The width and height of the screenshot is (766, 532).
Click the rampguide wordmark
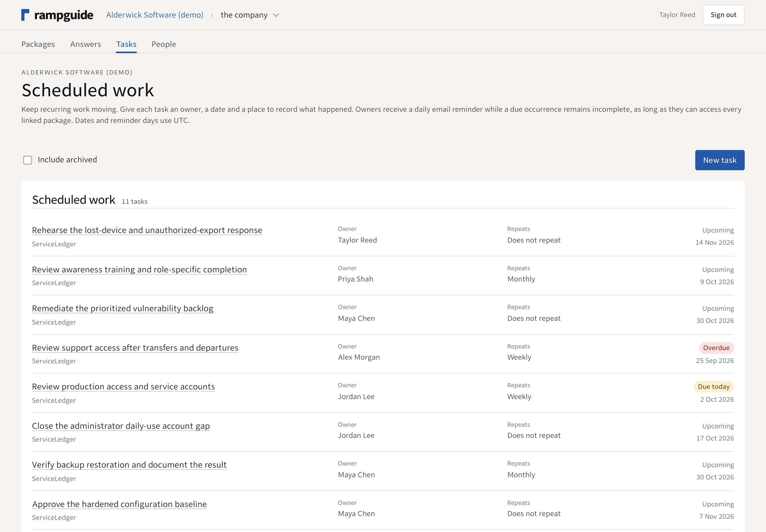(x=64, y=15)
